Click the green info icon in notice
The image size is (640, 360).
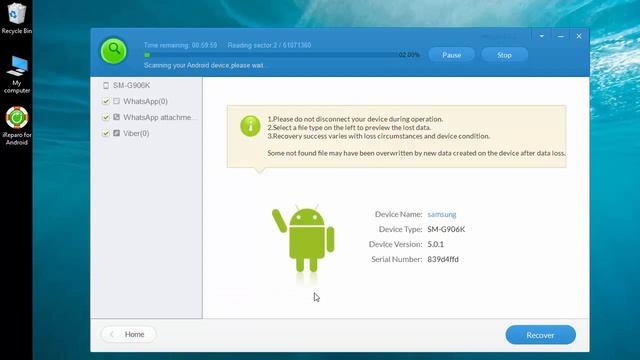pyautogui.click(x=250, y=126)
